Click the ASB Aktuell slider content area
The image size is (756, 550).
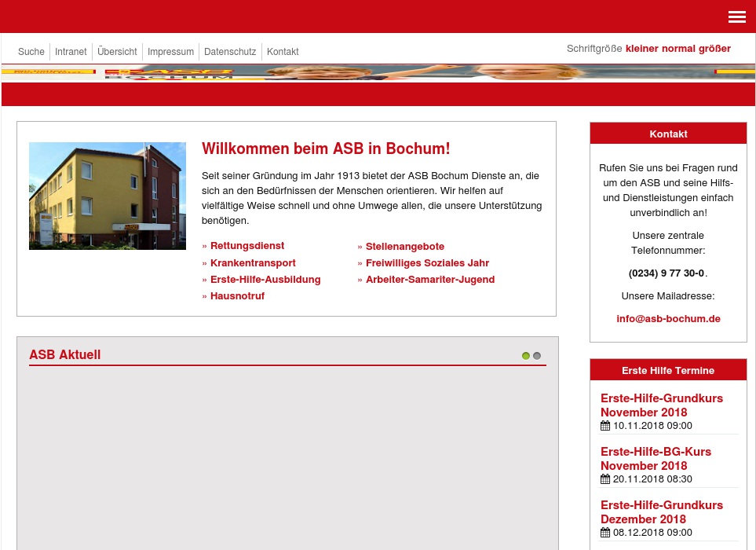[x=287, y=458]
